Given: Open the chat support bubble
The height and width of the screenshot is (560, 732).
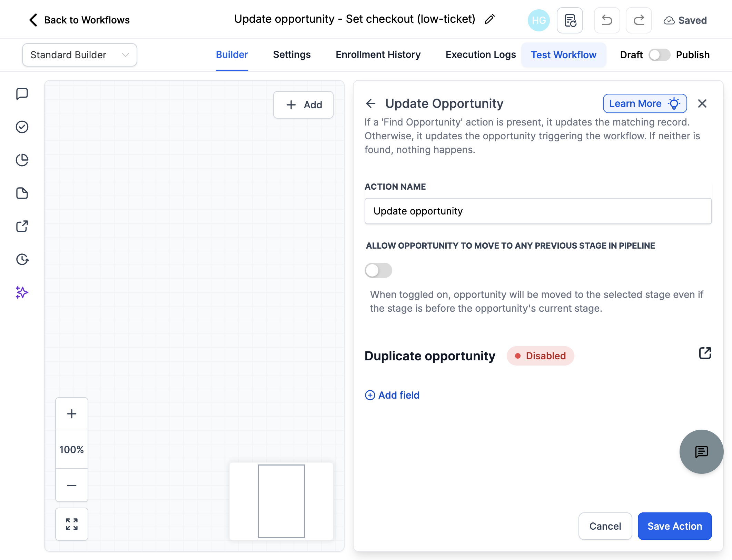Looking at the screenshot, I should (x=701, y=452).
